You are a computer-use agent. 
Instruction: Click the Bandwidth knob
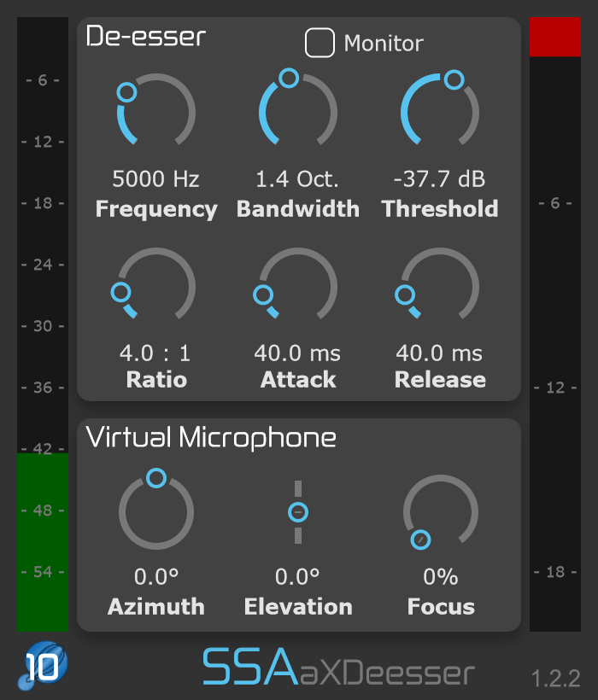[298, 111]
